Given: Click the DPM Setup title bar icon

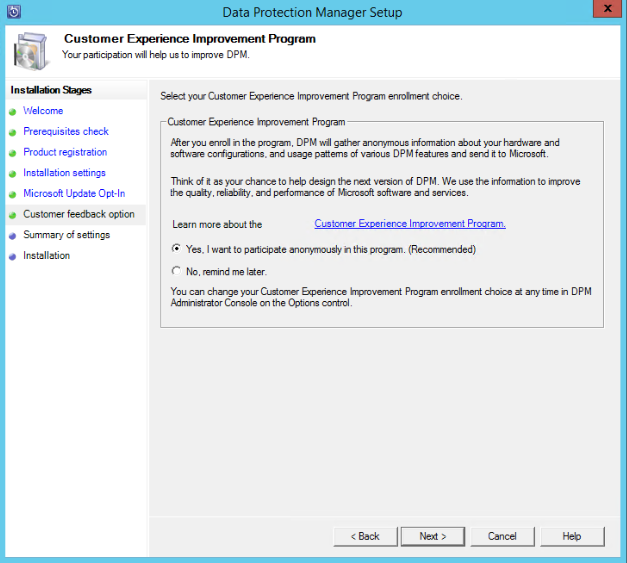Looking at the screenshot, I should (13, 12).
